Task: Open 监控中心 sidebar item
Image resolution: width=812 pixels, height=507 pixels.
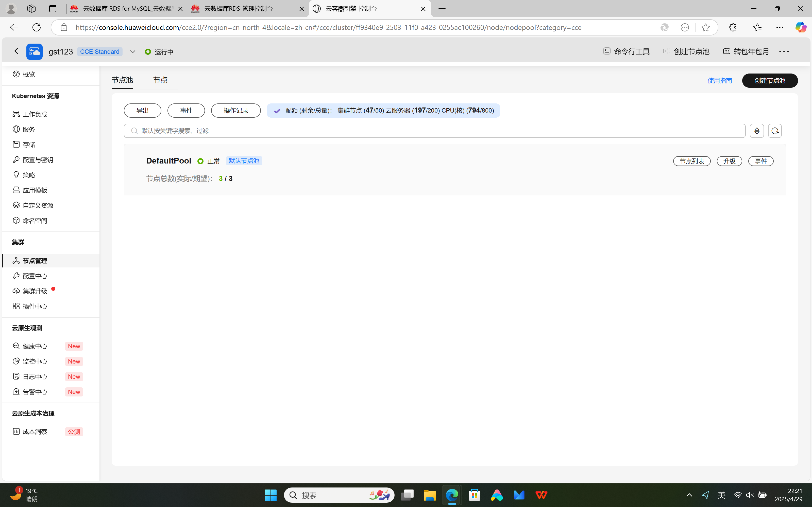Action: click(35, 361)
